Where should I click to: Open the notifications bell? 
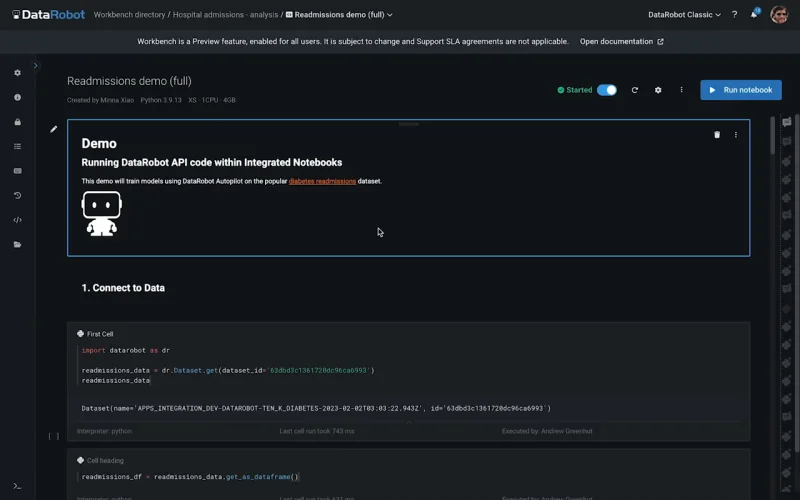click(x=754, y=14)
